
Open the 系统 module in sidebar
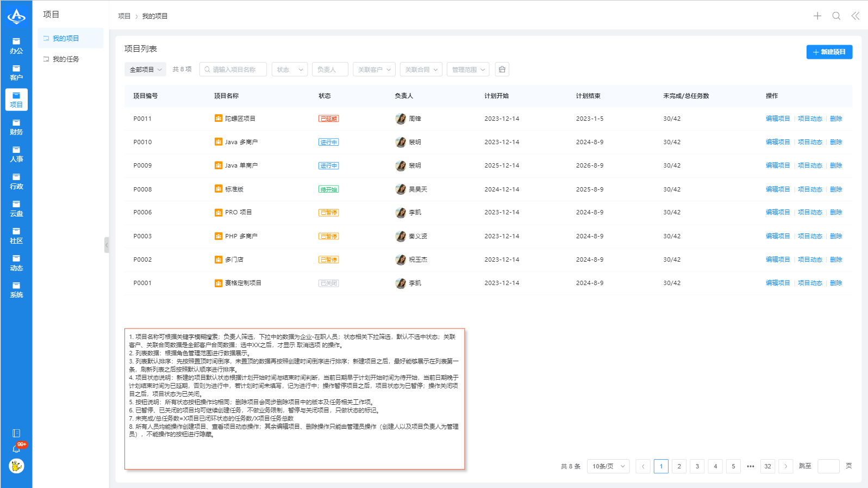coord(16,290)
